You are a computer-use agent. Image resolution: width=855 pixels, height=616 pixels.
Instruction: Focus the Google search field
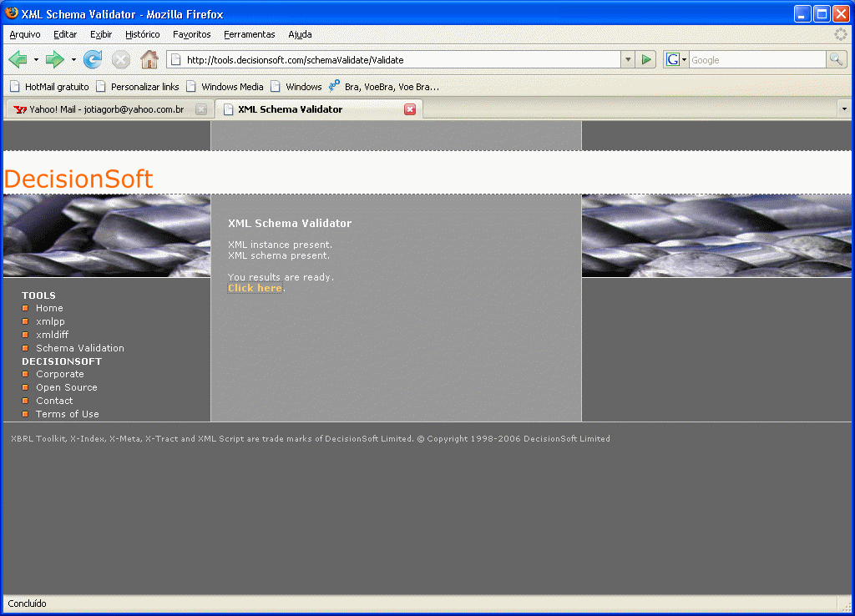(757, 60)
